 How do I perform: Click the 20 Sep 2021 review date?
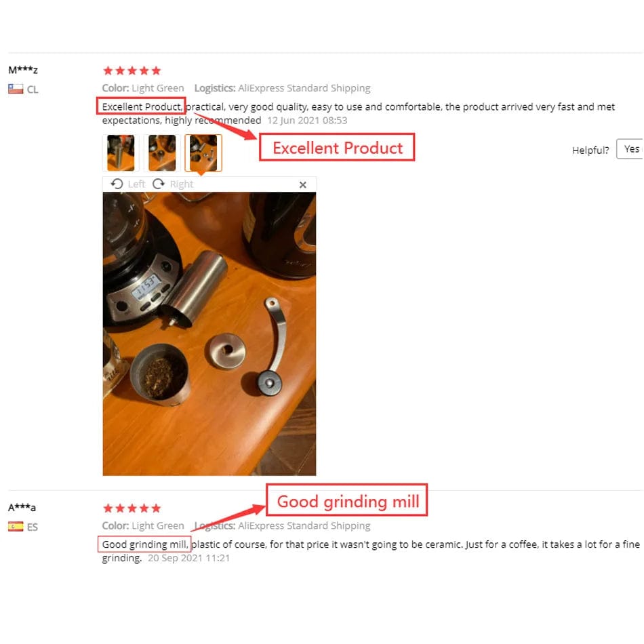(188, 558)
